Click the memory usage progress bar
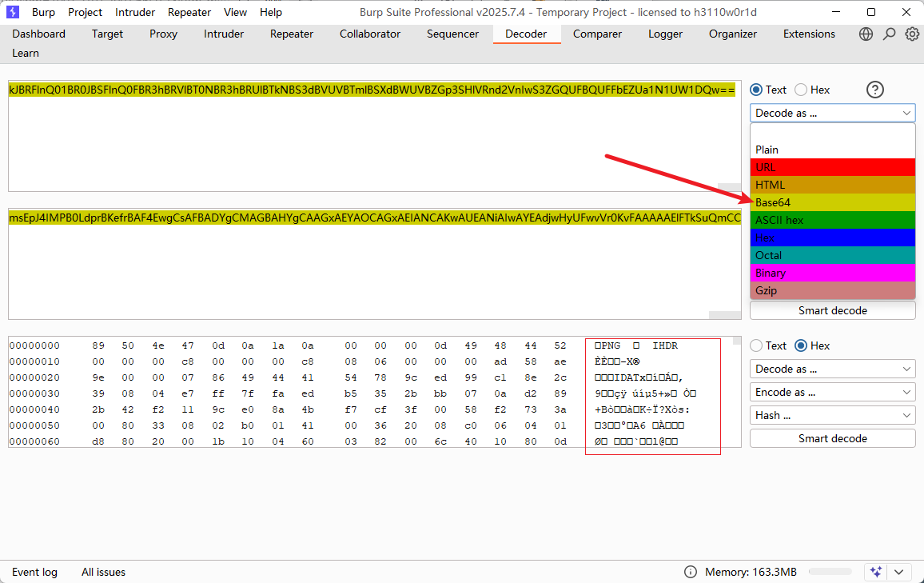This screenshot has height=583, width=924. (830, 572)
